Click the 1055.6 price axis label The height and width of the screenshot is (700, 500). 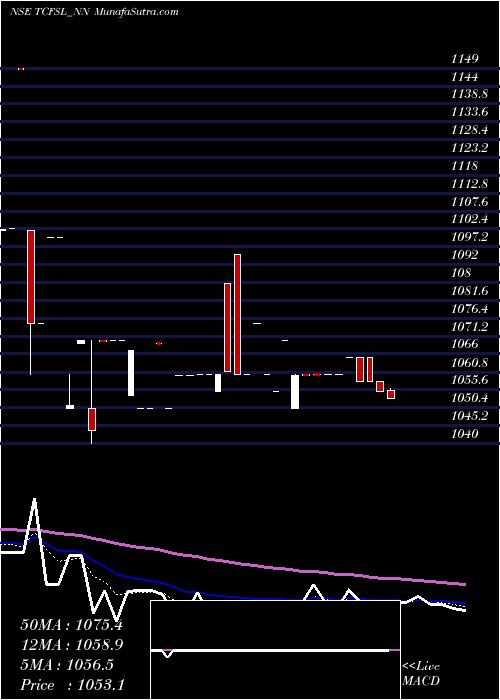point(469,379)
